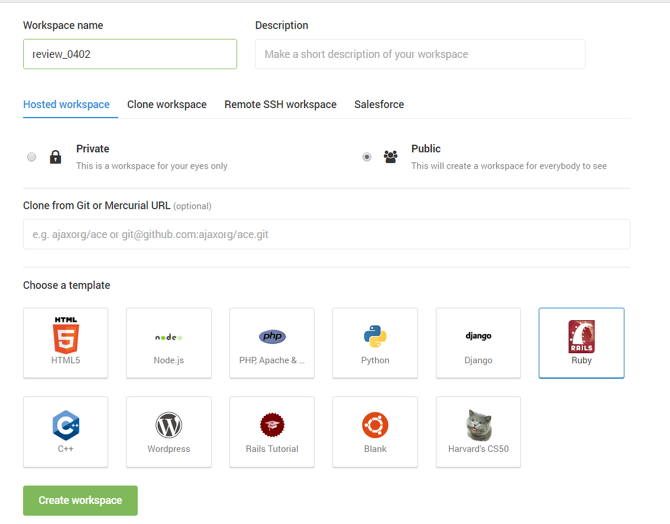Select the Ruby on Rails template
Viewport: 670px width, 524px height.
coord(581,343)
